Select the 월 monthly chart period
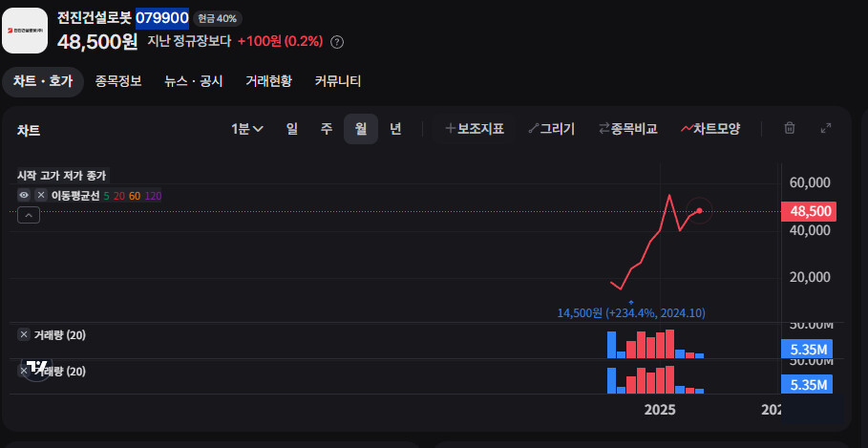 361,129
